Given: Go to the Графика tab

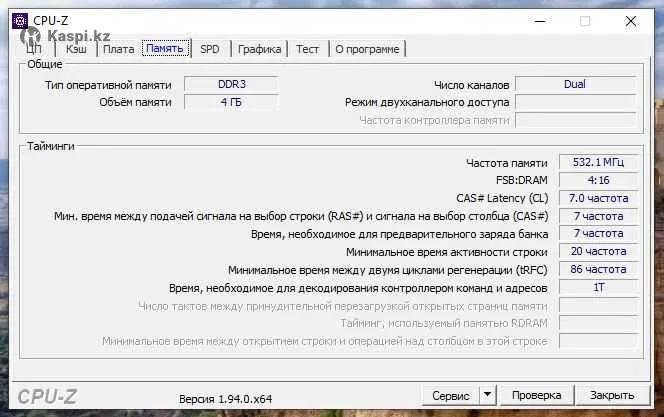Looking at the screenshot, I should [x=259, y=49].
